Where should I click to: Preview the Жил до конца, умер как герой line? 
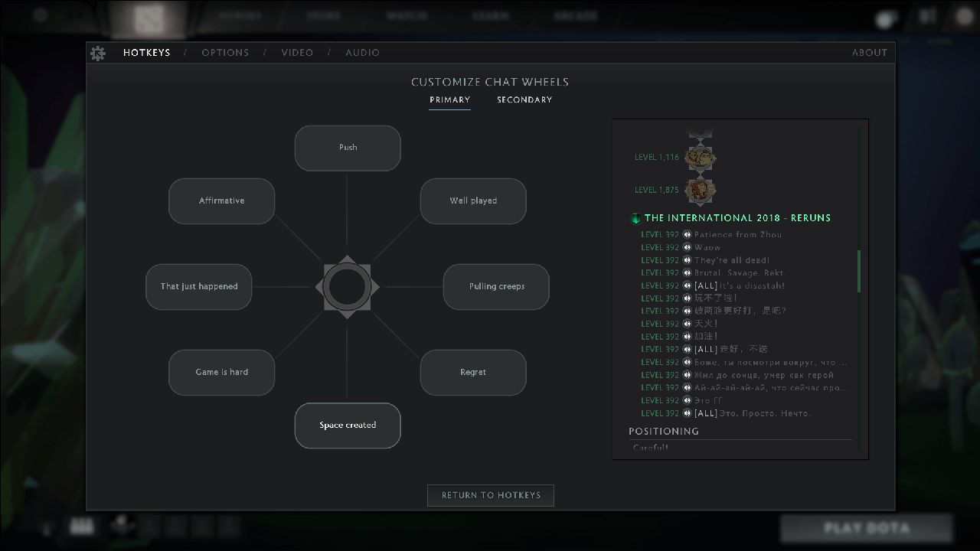(687, 375)
